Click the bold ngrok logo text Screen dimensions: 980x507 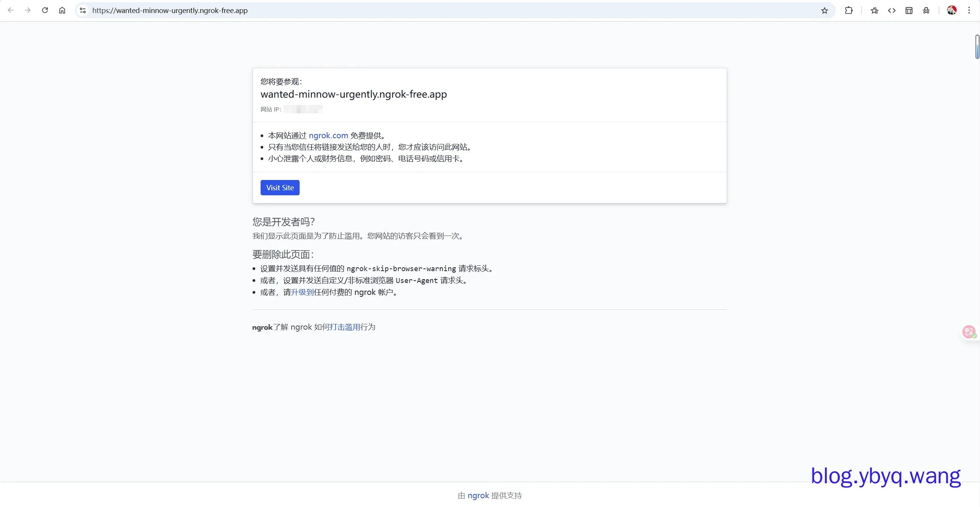(x=262, y=327)
